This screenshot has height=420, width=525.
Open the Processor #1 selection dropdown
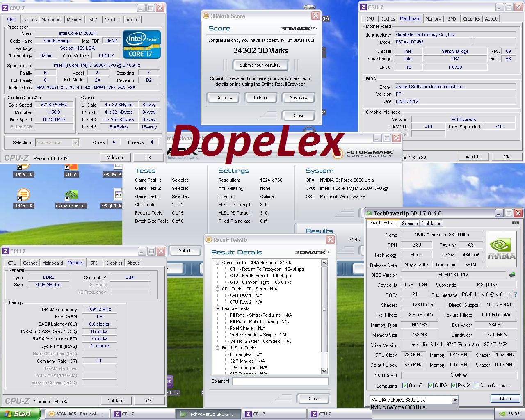(75, 143)
